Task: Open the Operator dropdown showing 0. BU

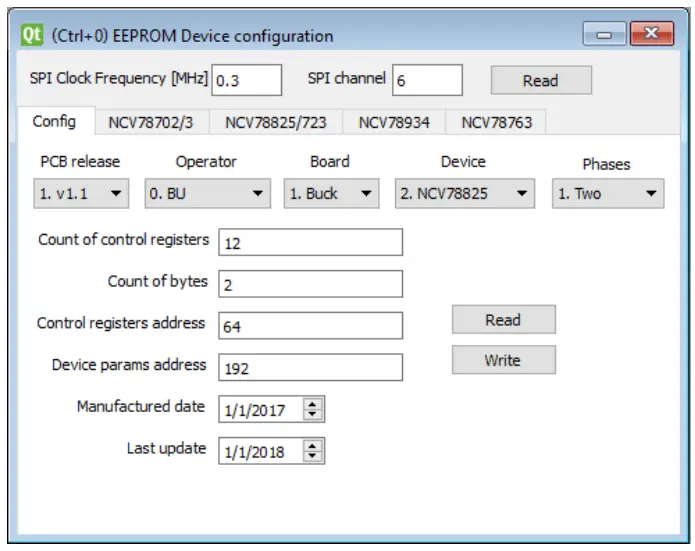Action: click(x=207, y=193)
